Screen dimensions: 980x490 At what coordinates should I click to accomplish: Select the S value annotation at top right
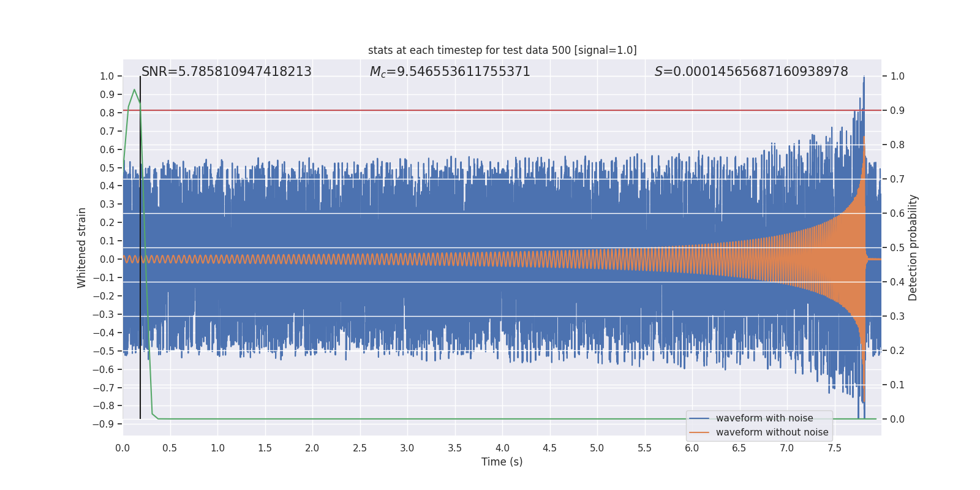751,72
